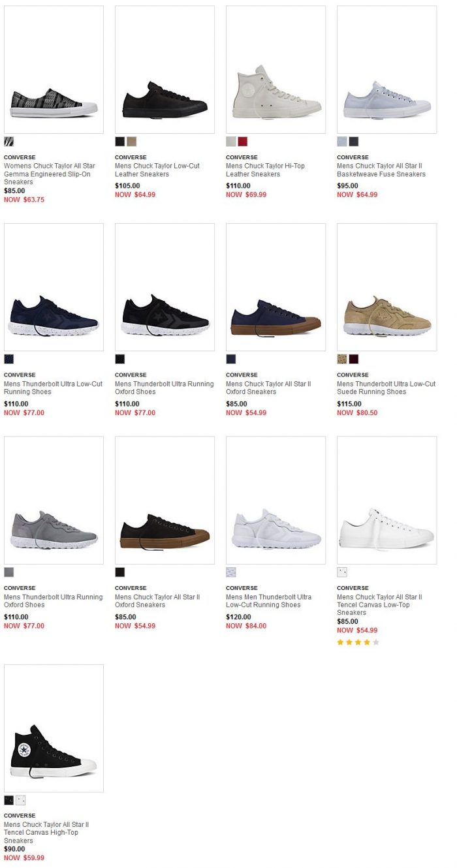Select the gray swatch under gray Thunderbolt Oxford Shoes
This screenshot has height=868, width=457.
point(8,572)
